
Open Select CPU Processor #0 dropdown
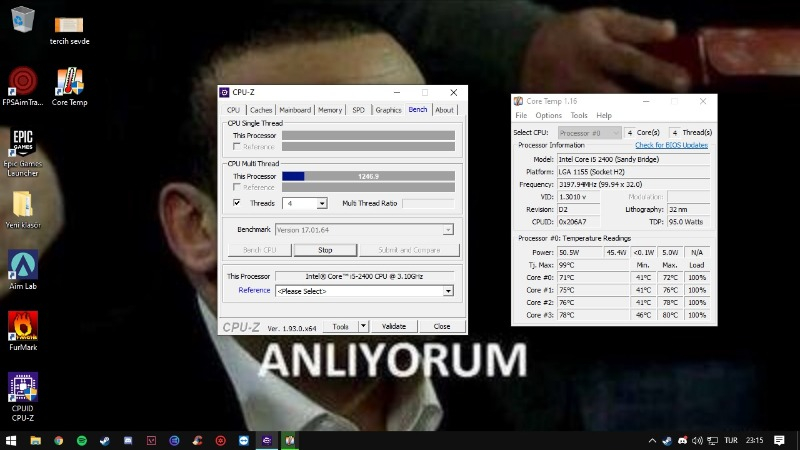coord(589,133)
